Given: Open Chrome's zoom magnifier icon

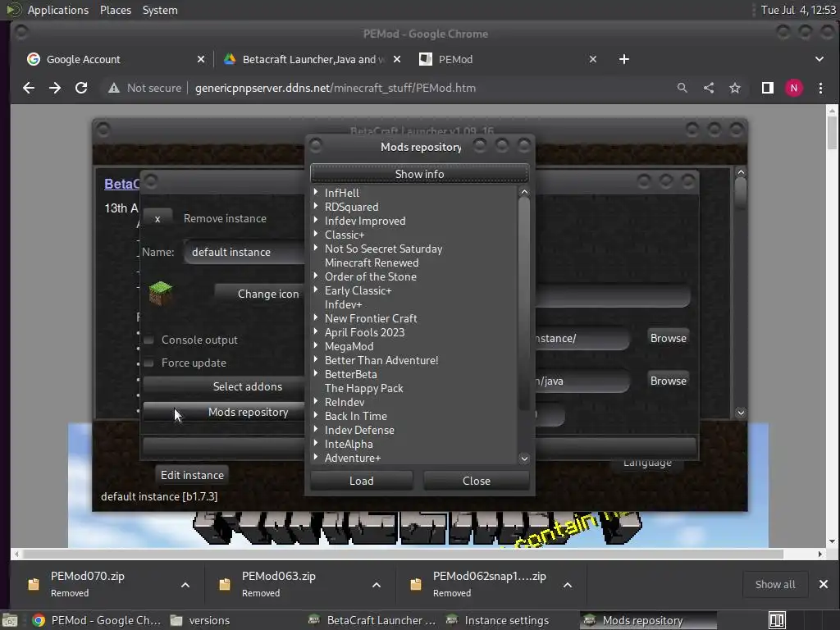Looking at the screenshot, I should pyautogui.click(x=682, y=88).
